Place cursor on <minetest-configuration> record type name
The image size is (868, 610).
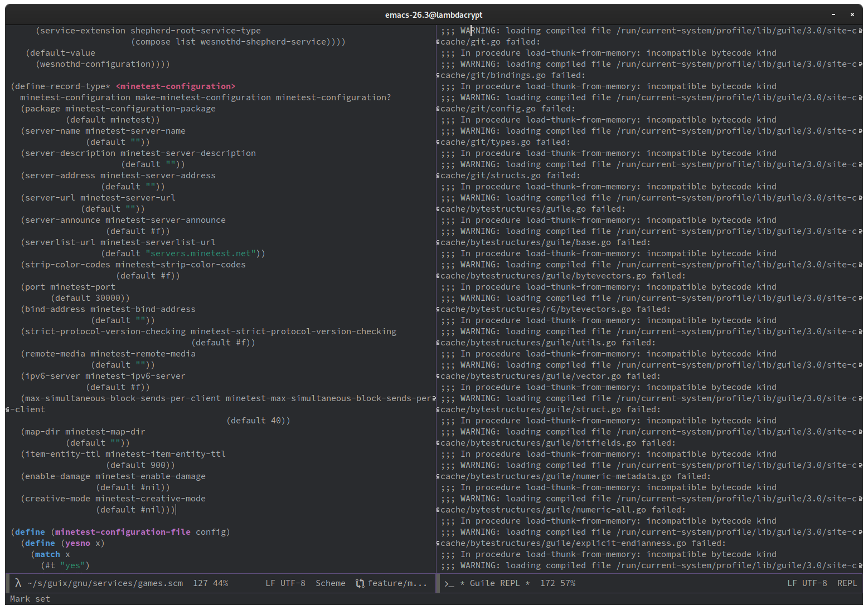coord(176,86)
